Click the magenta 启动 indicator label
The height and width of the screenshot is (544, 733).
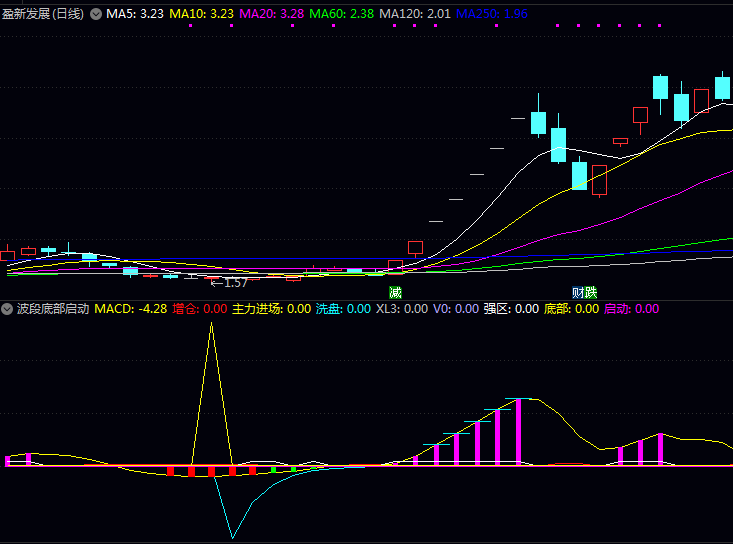click(x=631, y=309)
